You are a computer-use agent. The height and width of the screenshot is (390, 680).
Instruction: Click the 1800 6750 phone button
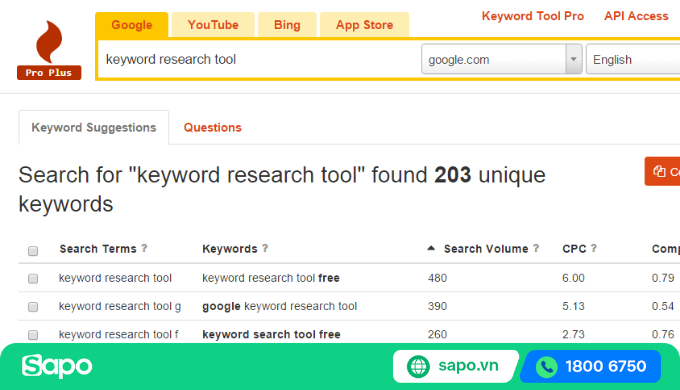[x=591, y=367]
